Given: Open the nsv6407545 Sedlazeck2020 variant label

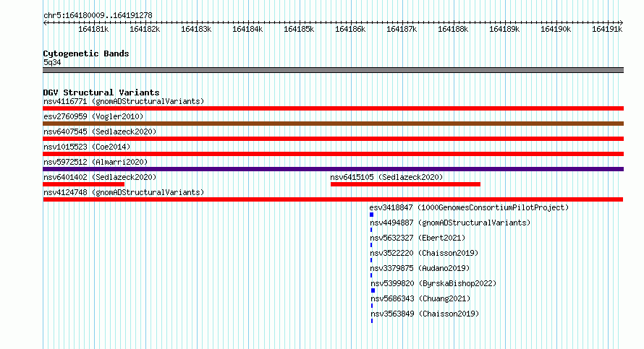Looking at the screenshot, I should coord(100,132).
